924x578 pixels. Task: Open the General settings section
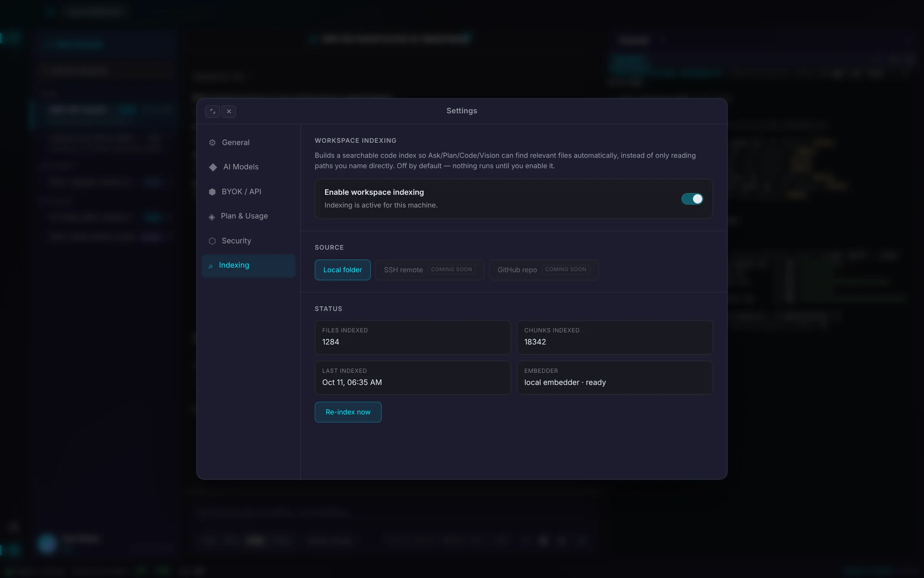click(248, 143)
